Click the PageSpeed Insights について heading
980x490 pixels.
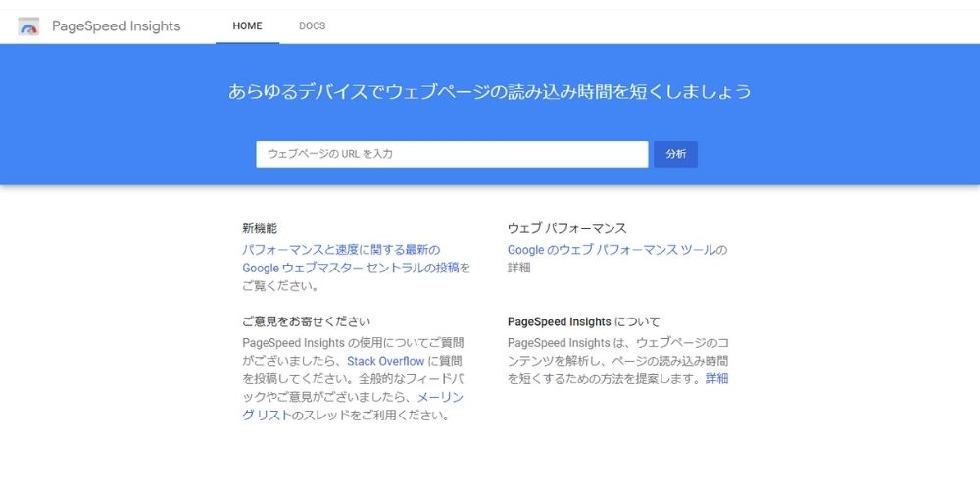click(584, 321)
